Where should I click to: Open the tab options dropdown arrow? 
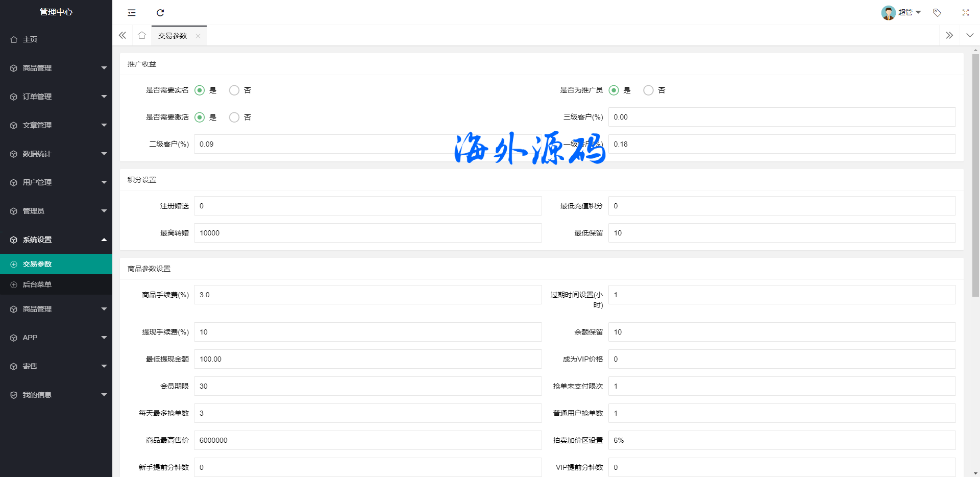click(x=970, y=35)
